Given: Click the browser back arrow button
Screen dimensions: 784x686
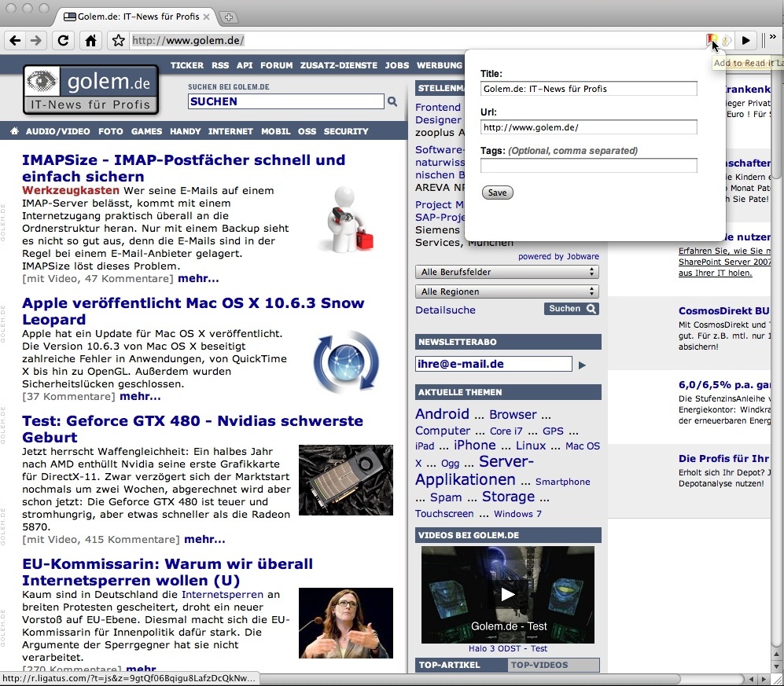Looking at the screenshot, I should [x=16, y=40].
